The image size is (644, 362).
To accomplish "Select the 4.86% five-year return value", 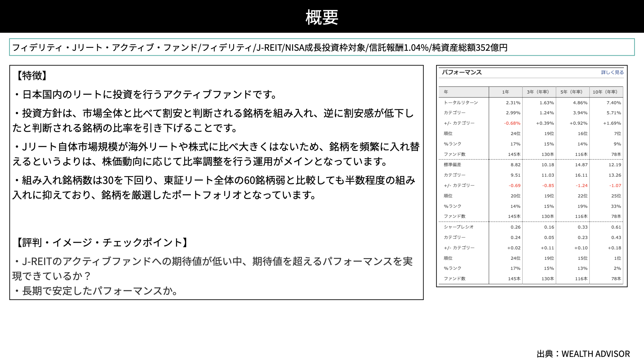I will coord(580,103).
